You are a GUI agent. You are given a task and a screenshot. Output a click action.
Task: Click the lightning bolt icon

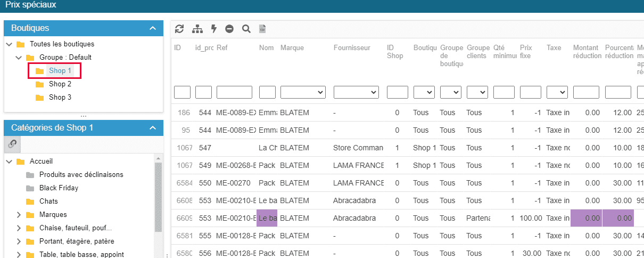[x=214, y=29]
